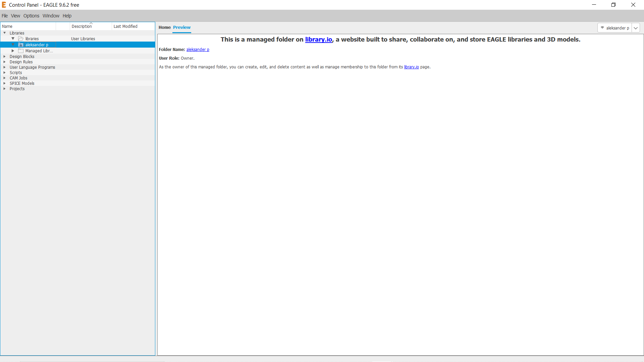The image size is (644, 362).
Task: Follow the library.io link in owner description
Action: 412,67
